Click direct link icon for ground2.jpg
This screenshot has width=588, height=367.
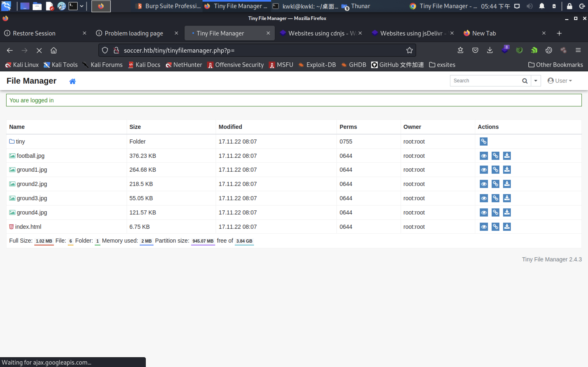495,184
